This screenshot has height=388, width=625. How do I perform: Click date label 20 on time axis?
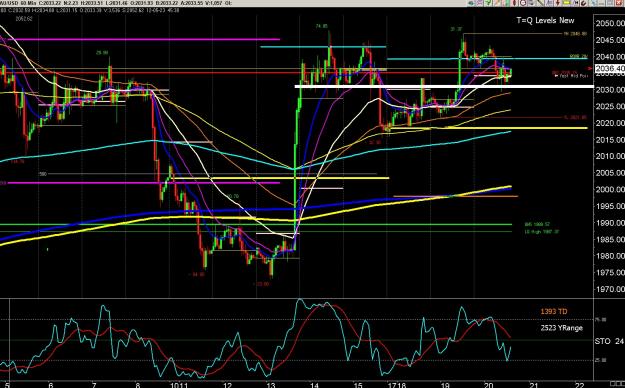(489, 385)
